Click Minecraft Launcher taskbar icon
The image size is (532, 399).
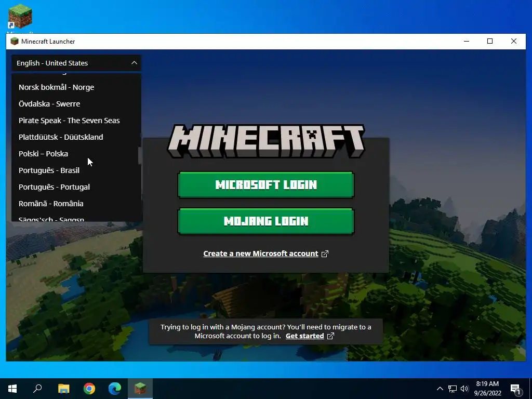140,389
